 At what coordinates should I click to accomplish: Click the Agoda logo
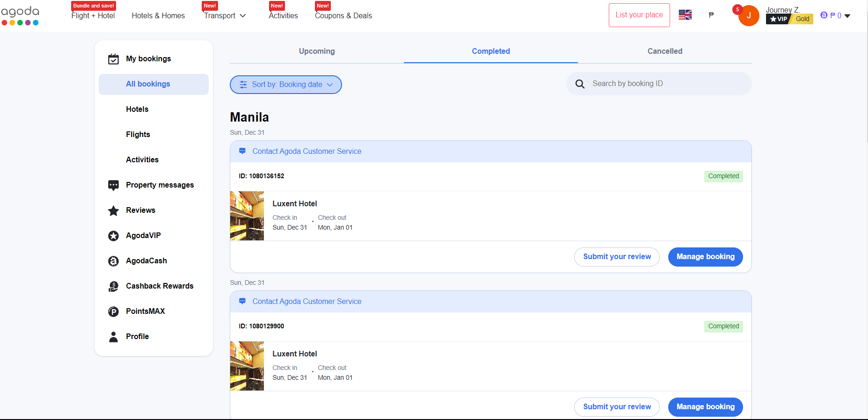20,15
